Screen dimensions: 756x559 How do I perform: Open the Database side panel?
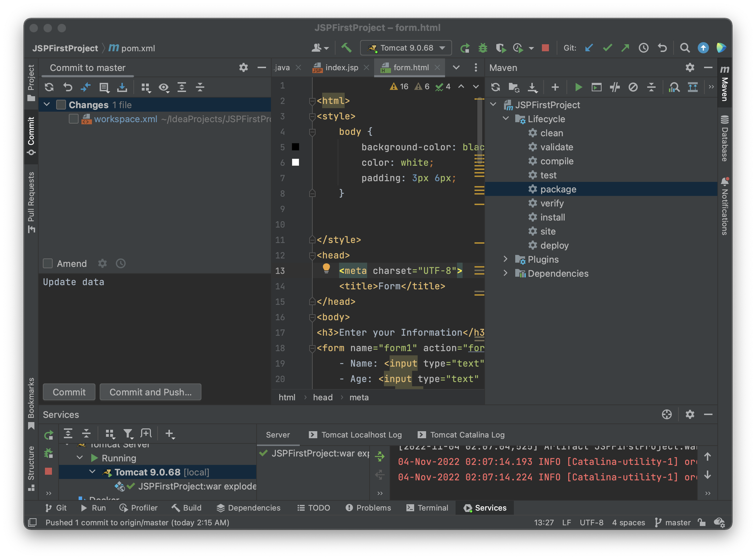click(x=724, y=138)
